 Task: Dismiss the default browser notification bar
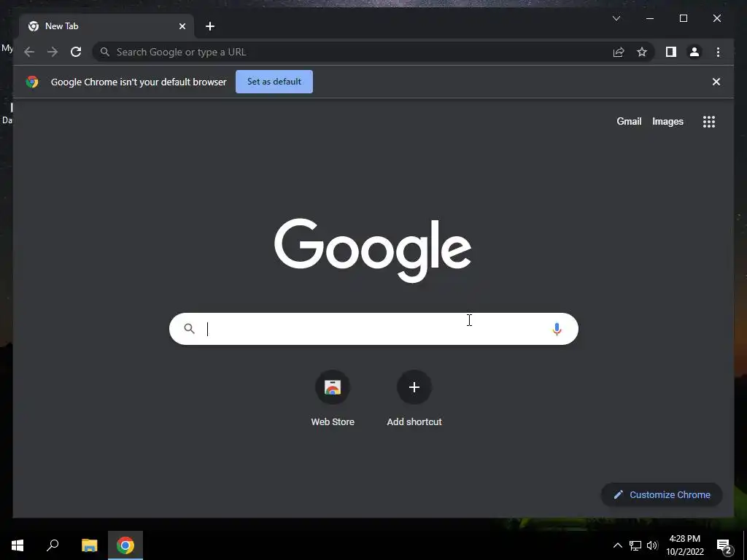716,82
